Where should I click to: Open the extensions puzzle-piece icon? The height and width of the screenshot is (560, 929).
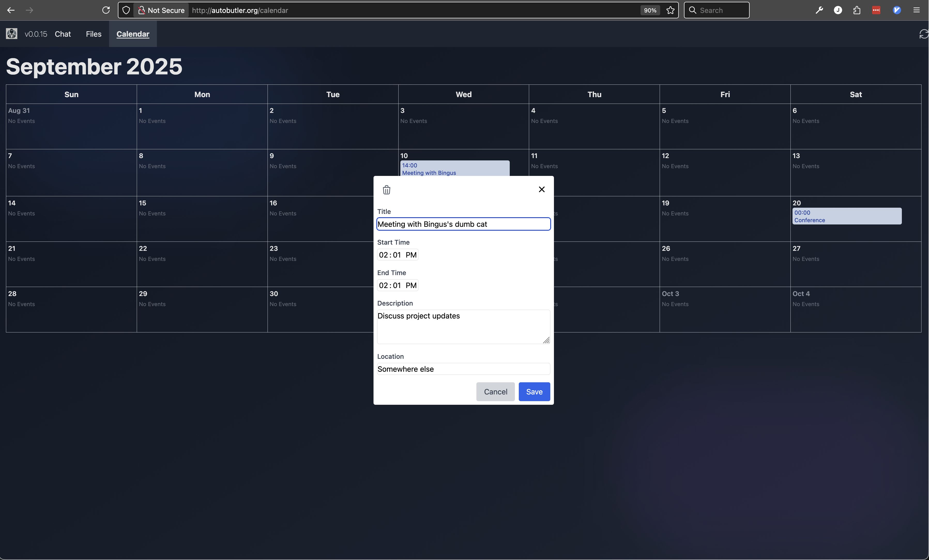[857, 10]
